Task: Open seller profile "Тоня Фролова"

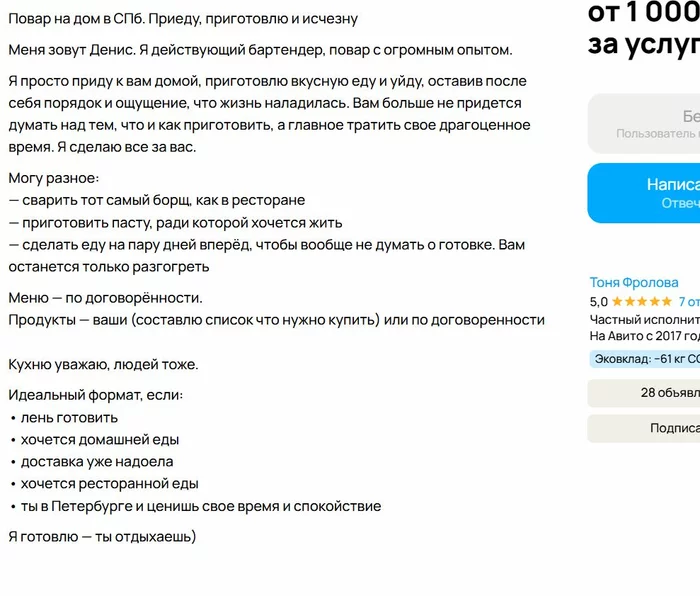Action: pos(634,283)
